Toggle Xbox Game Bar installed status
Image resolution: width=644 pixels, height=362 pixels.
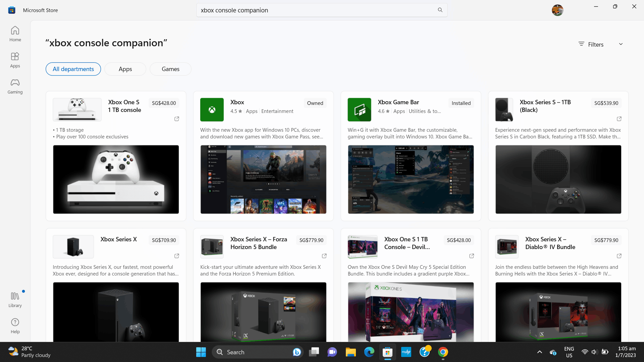[461, 103]
